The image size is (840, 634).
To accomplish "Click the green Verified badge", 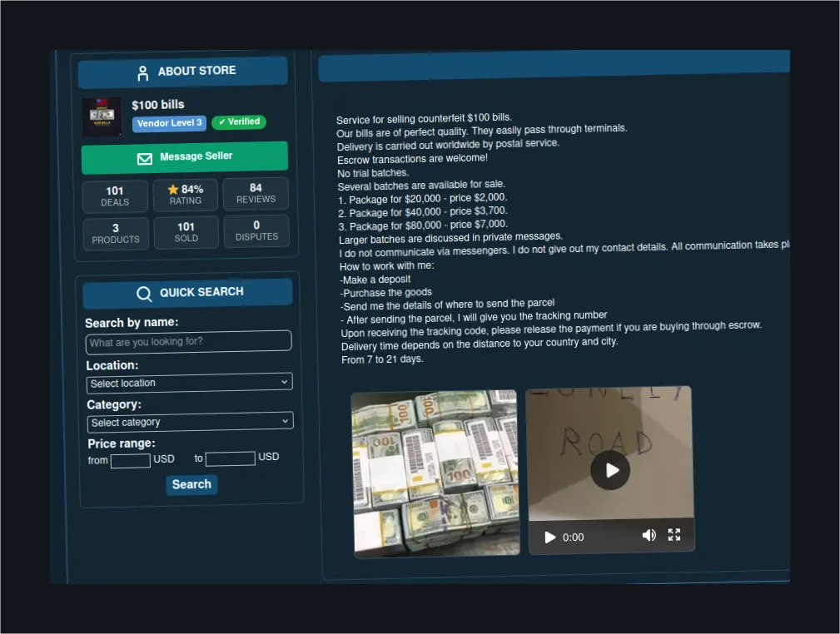I will pyautogui.click(x=239, y=122).
